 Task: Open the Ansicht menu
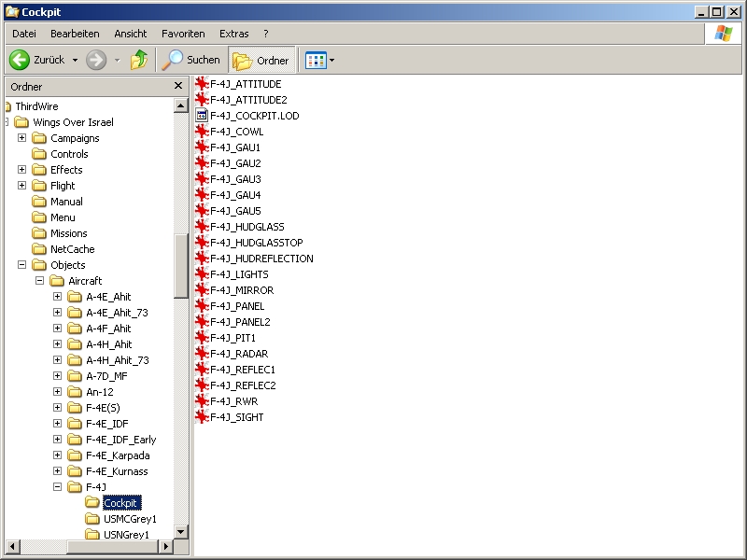point(130,34)
